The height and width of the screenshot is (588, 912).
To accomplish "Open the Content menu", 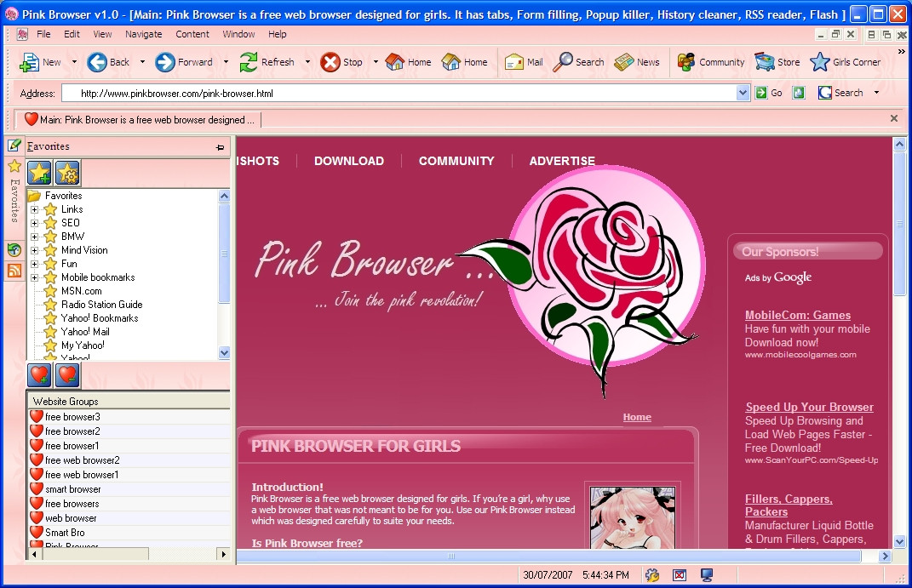I will [x=192, y=34].
